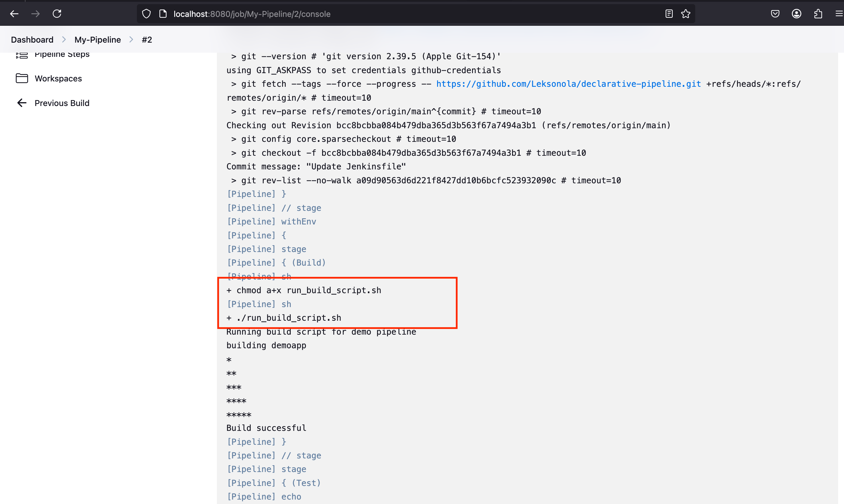Viewport: 844px width, 504px height.
Task: Open the Firefox account icon
Action: (796, 14)
